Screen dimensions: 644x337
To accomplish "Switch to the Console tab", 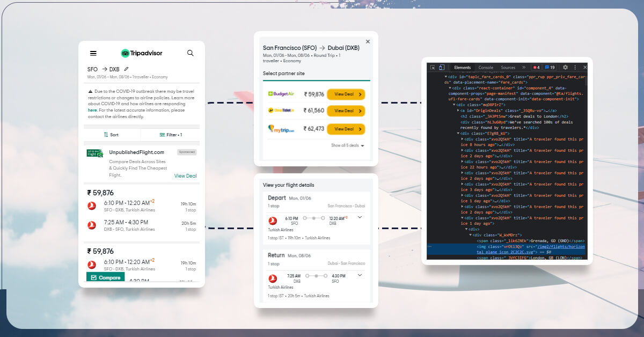I will pyautogui.click(x=486, y=68).
